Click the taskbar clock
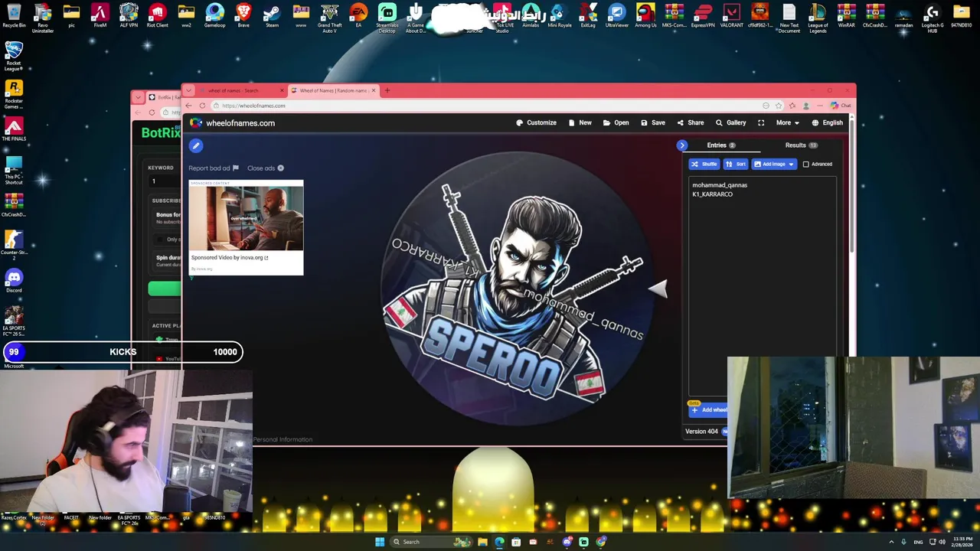The height and width of the screenshot is (551, 980). 962,542
